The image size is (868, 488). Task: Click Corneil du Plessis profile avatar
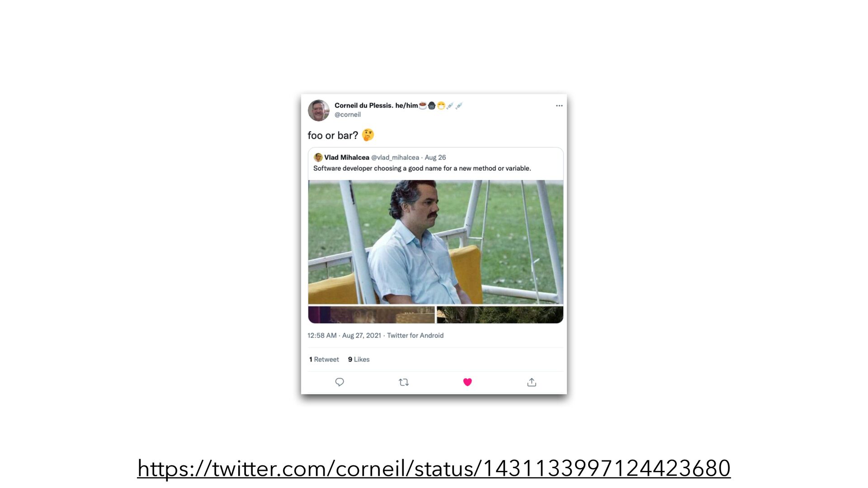319,110
